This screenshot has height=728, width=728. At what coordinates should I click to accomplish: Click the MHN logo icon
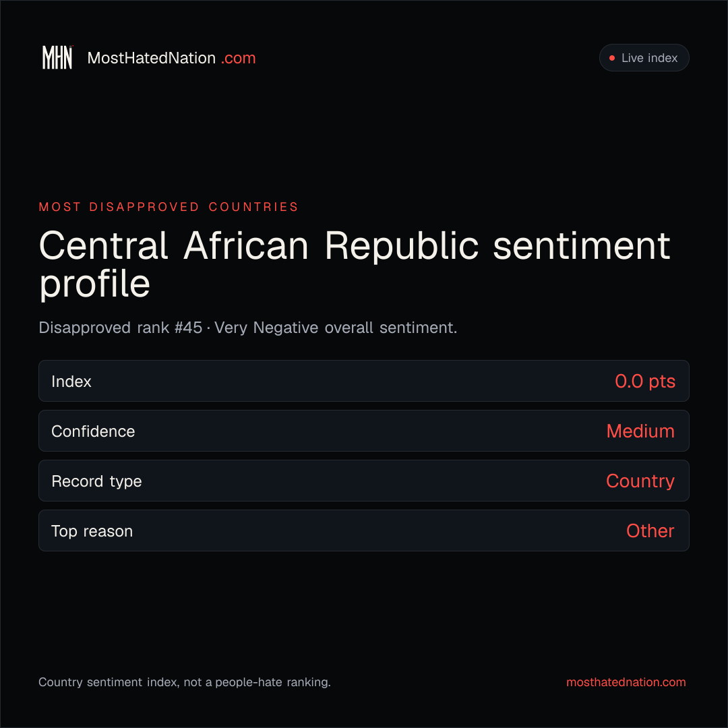[x=57, y=57]
